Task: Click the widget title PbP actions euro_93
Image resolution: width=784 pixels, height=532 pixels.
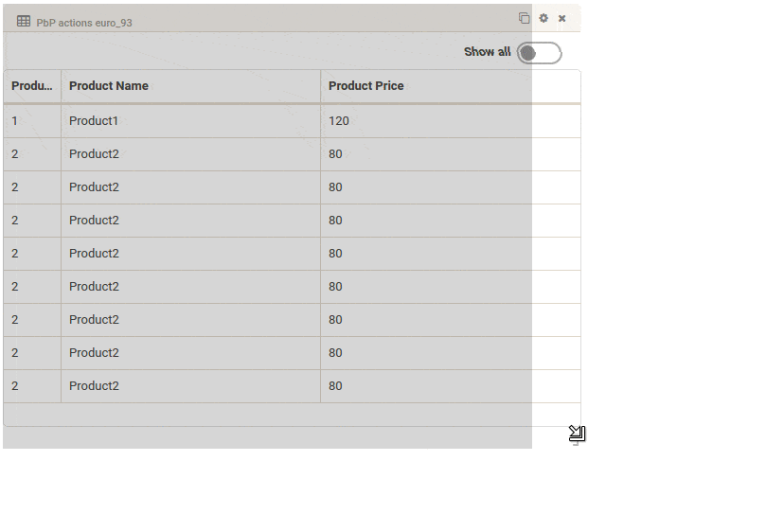Action: point(84,22)
